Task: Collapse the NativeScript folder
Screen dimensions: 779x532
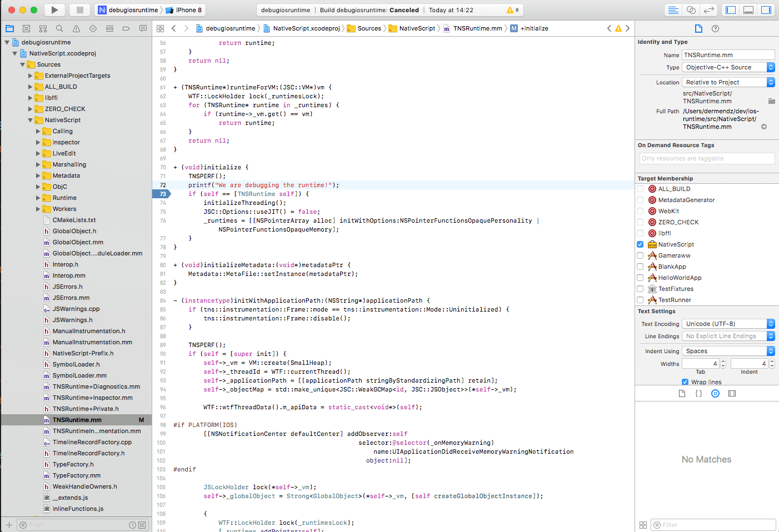Action: click(31, 120)
